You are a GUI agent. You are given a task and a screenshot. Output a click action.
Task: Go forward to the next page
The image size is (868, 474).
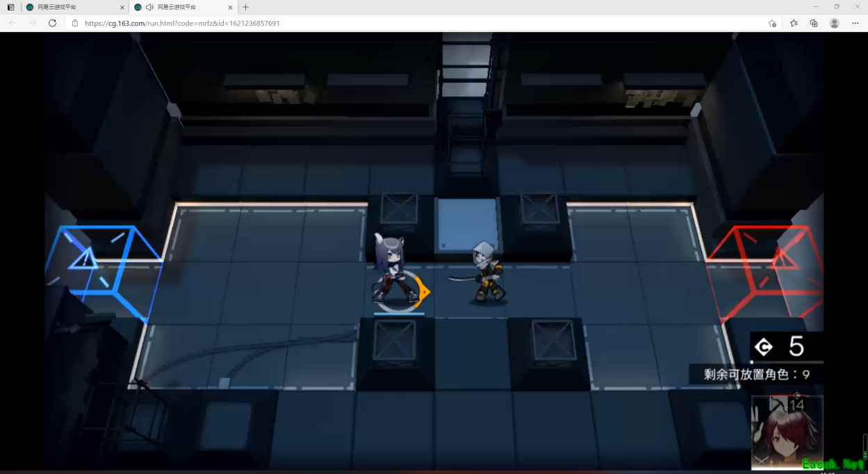[32, 23]
